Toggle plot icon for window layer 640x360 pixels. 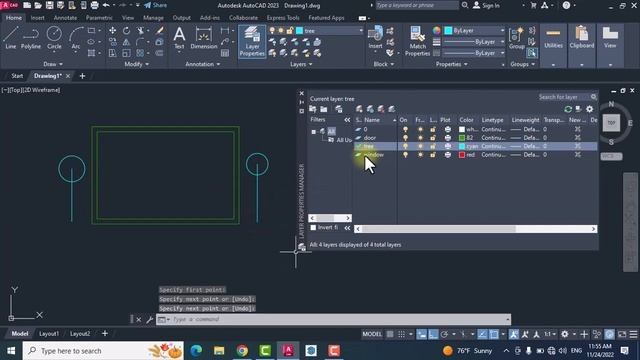[448, 155]
